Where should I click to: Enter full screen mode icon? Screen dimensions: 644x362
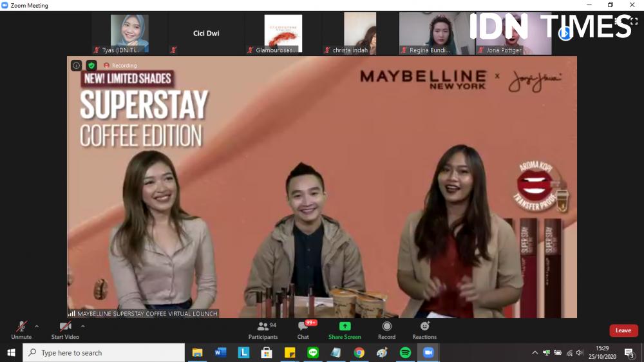click(x=634, y=21)
